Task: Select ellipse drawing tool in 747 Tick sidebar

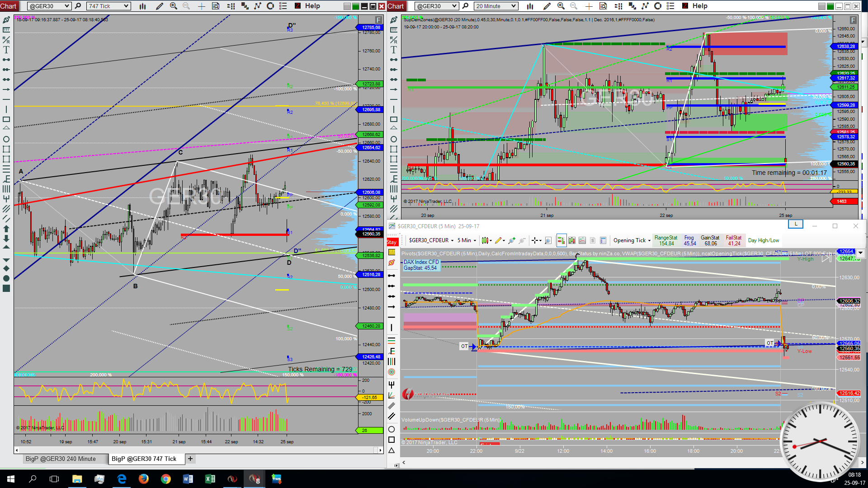Action: 6,139
